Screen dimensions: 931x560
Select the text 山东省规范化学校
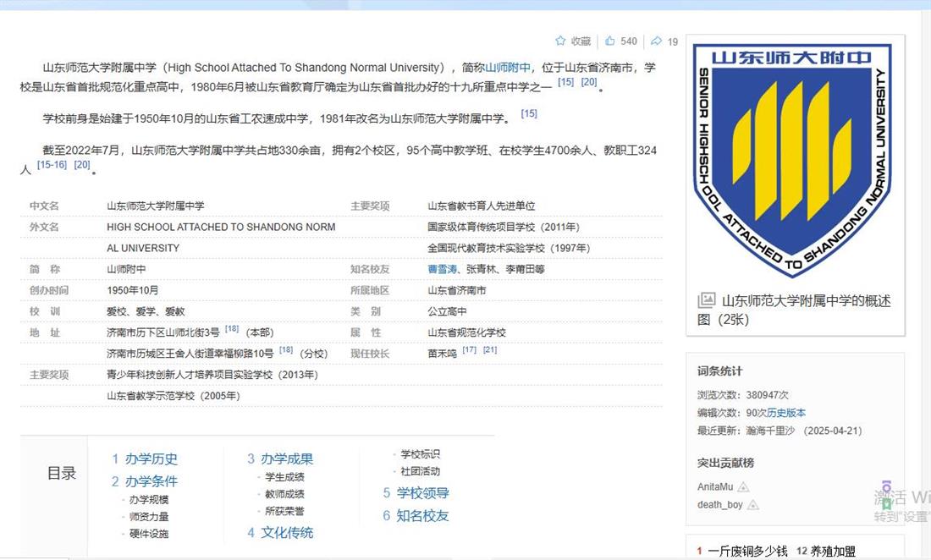pyautogui.click(x=466, y=332)
